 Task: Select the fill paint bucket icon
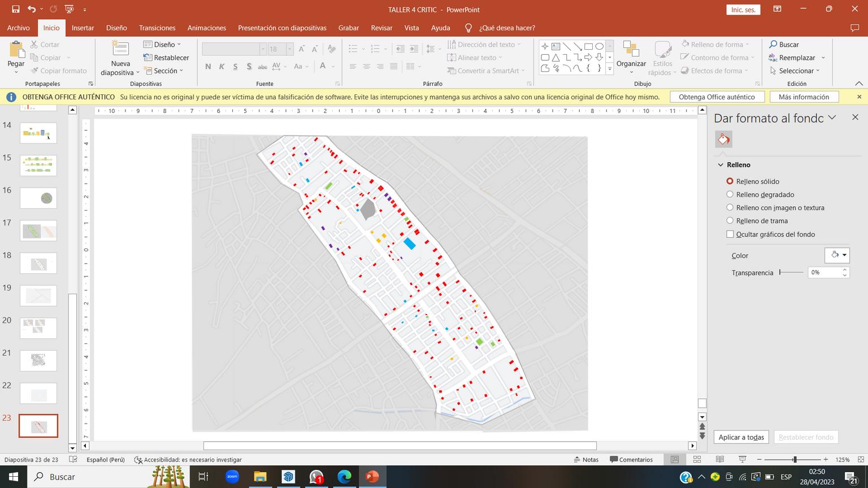(723, 140)
